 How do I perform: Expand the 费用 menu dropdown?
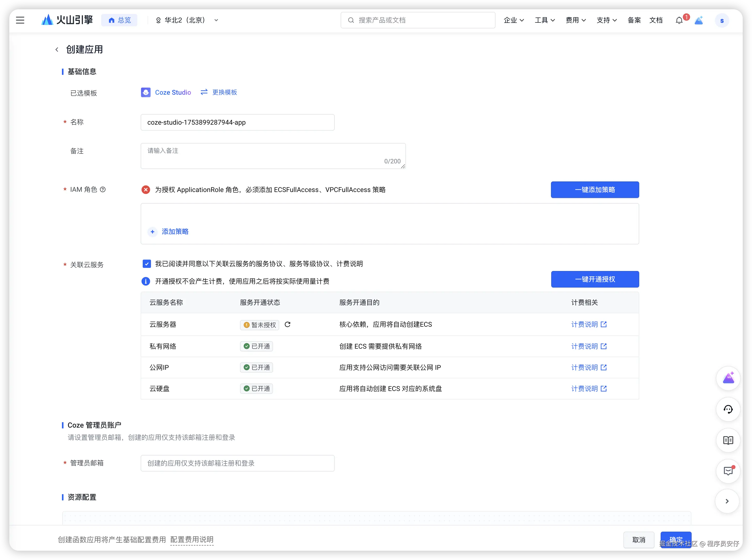[575, 20]
